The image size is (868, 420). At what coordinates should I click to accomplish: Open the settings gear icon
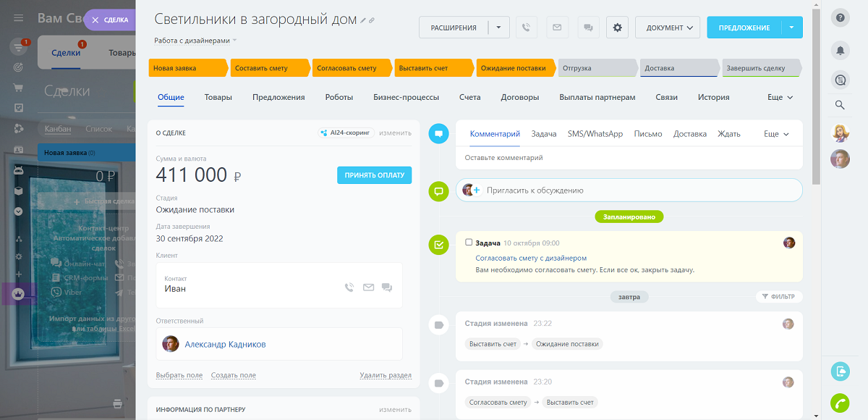pos(617,28)
